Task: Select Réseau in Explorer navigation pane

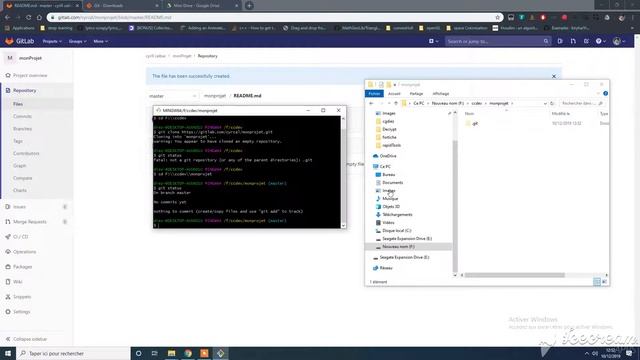Action: [x=383, y=268]
